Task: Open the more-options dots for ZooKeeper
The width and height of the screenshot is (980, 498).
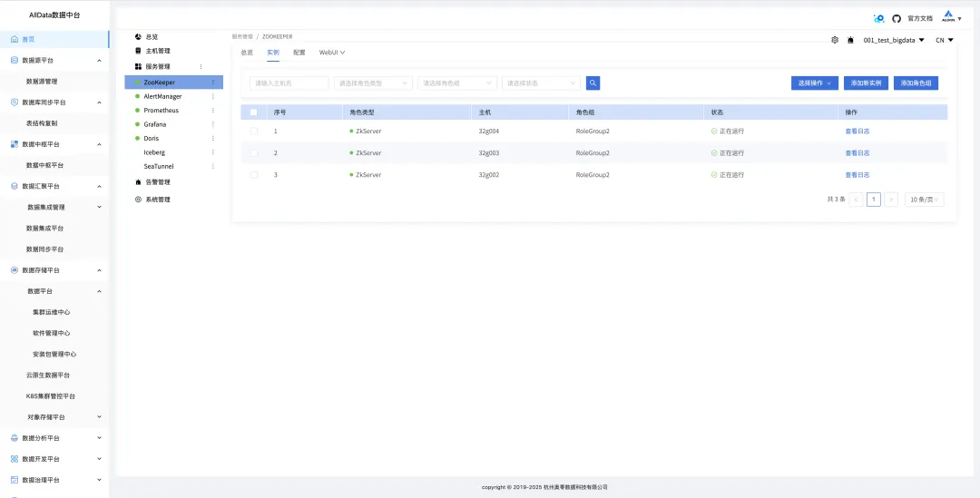Action: click(x=212, y=82)
